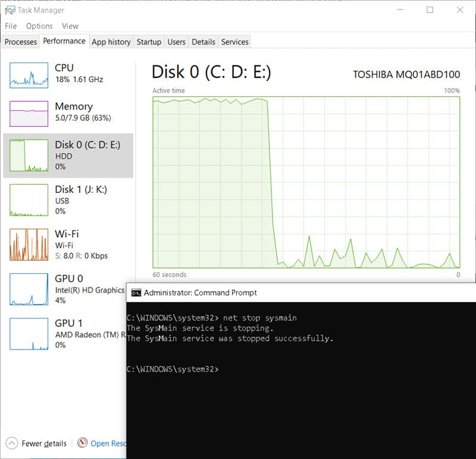This screenshot has height=459, width=476.
Task: Click the Memory label in sidebar
Action: coord(74,107)
